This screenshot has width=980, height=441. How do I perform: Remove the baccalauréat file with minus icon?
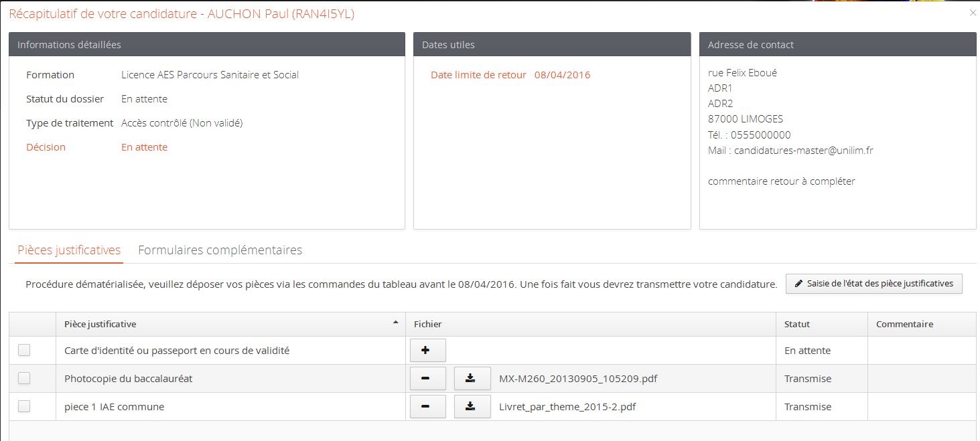tap(427, 379)
